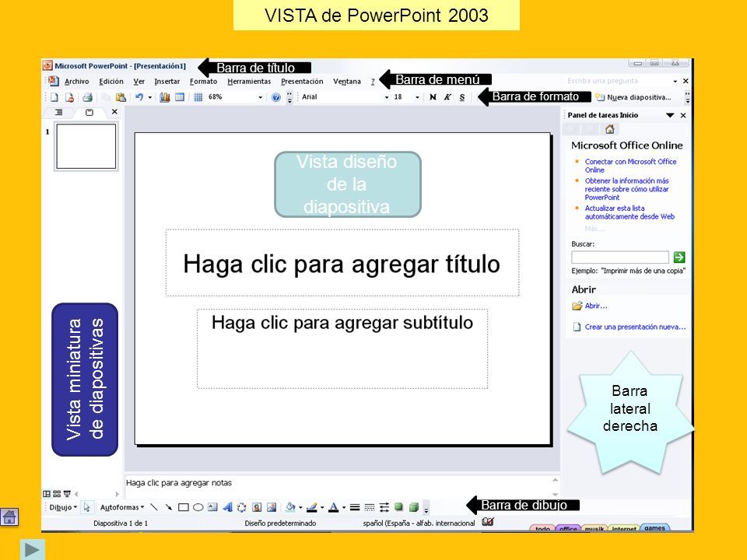
Task: Switch to Slide Sorter view
Action: [x=57, y=494]
